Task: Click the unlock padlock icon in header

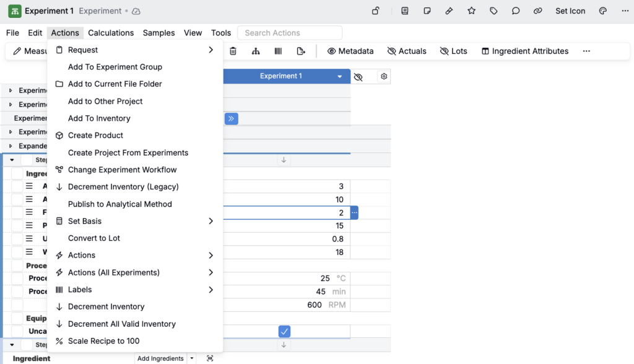Action: point(375,11)
